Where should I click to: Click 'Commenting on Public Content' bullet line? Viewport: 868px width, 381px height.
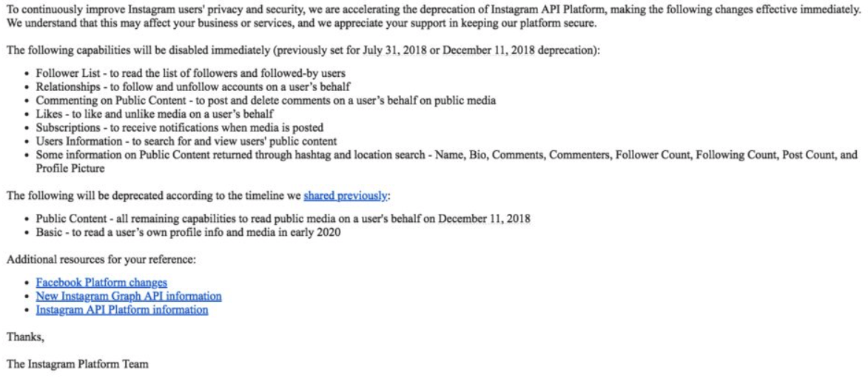coord(266,101)
